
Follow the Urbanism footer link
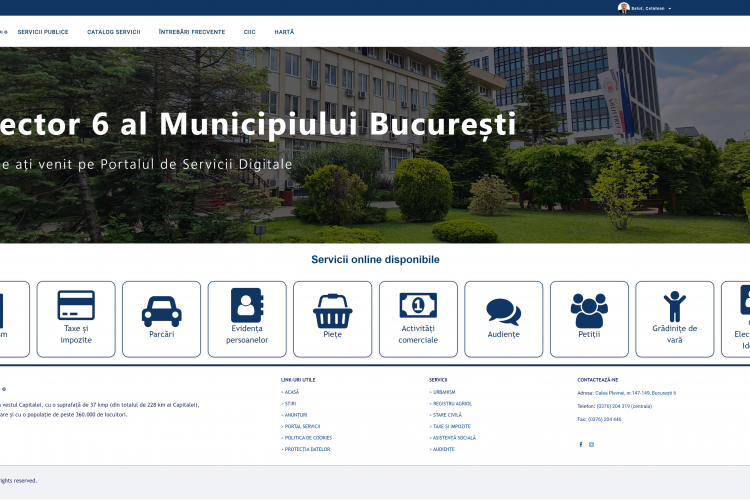pos(442,392)
